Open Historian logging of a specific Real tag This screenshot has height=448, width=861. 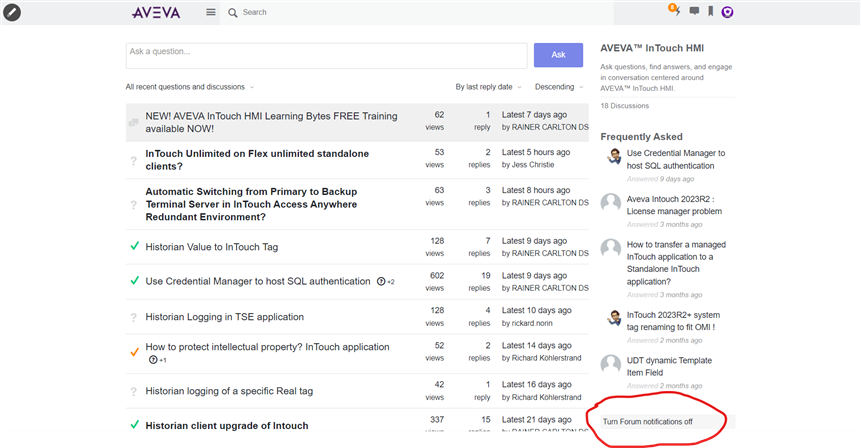coord(229,391)
